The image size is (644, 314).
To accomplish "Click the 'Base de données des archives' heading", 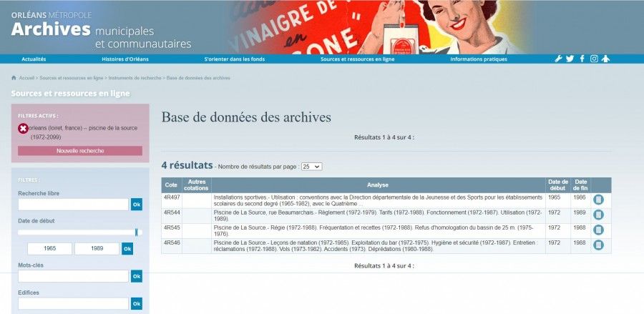I will (x=246, y=117).
